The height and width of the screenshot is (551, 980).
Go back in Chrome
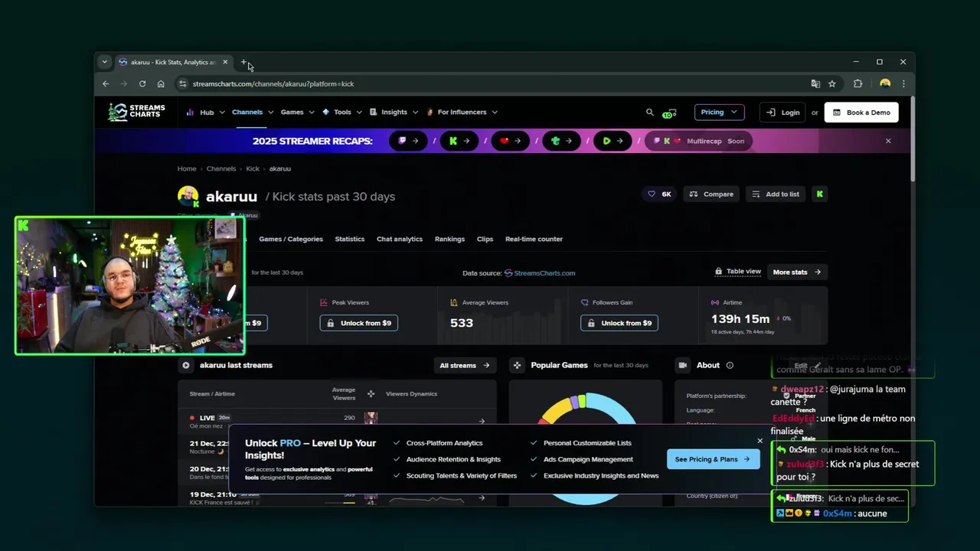click(106, 83)
